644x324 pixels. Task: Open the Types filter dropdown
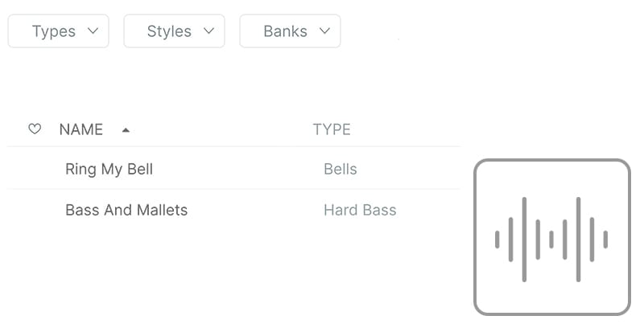coord(58,31)
